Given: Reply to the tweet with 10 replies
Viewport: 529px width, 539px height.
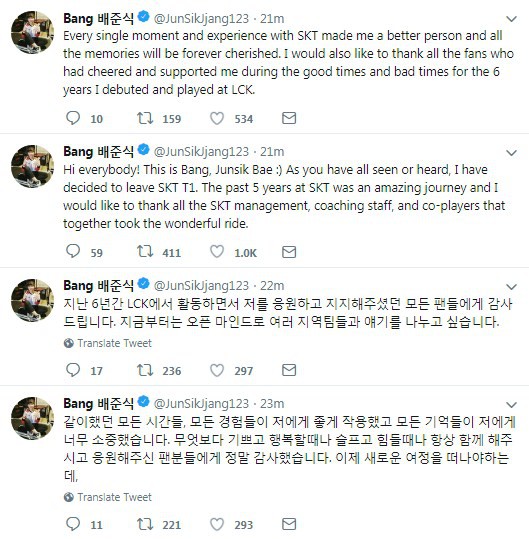Looking at the screenshot, I should [x=73, y=118].
